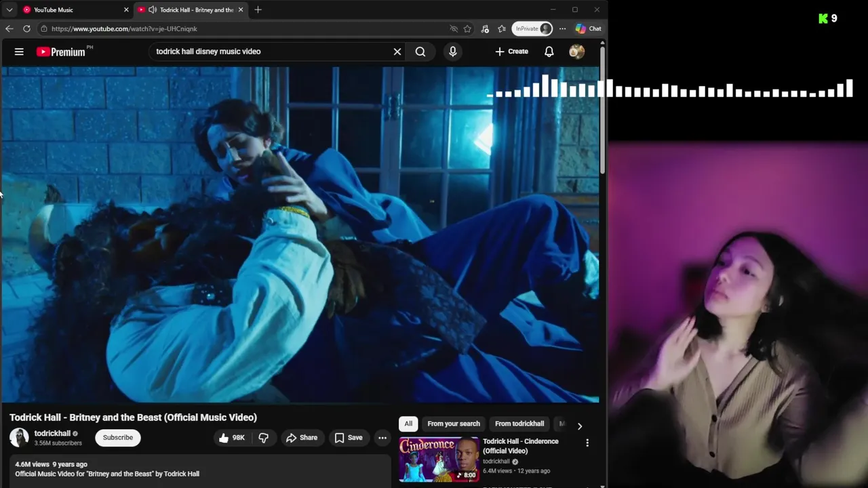Pause the Britney and the Beast video

tap(300, 235)
